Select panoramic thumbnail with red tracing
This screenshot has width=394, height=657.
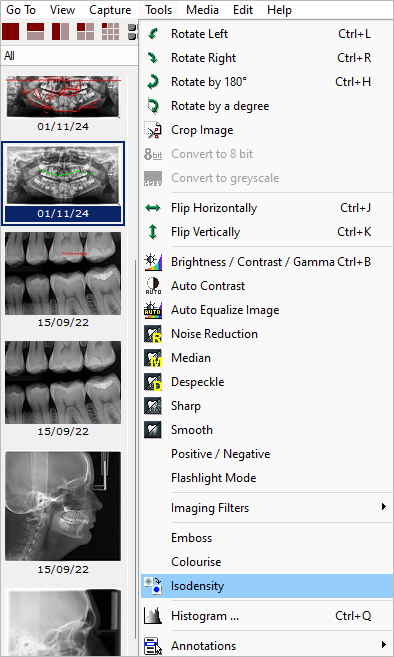point(63,97)
